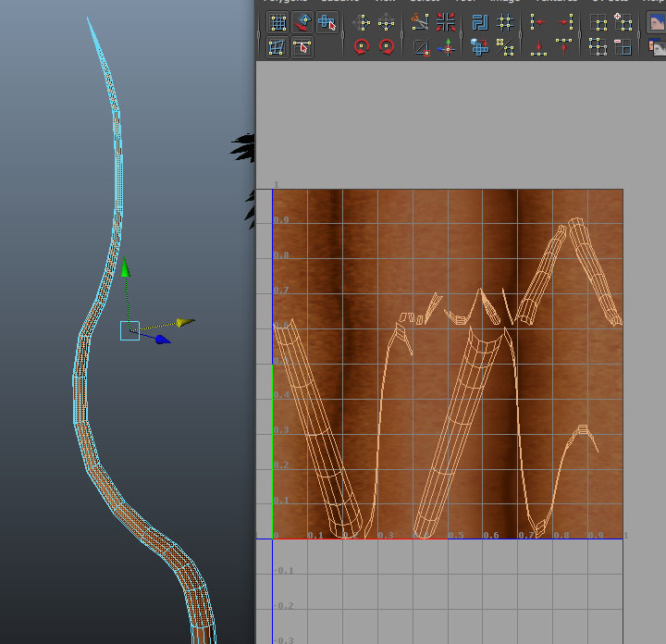Rotate UVs clockwise with red arrow
The width and height of the screenshot is (666, 644).
(x=387, y=47)
